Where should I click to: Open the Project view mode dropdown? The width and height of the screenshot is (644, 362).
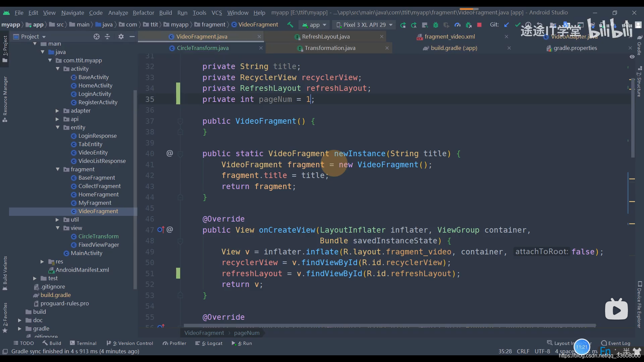[x=30, y=37]
